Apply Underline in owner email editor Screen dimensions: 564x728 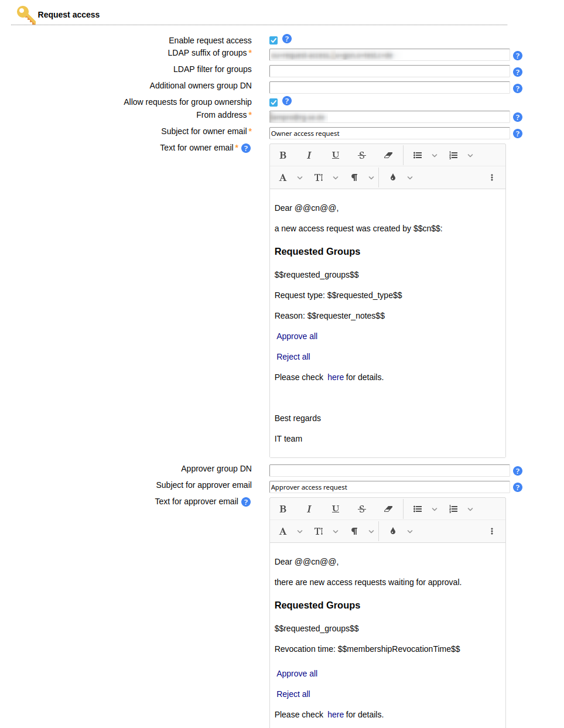point(335,155)
